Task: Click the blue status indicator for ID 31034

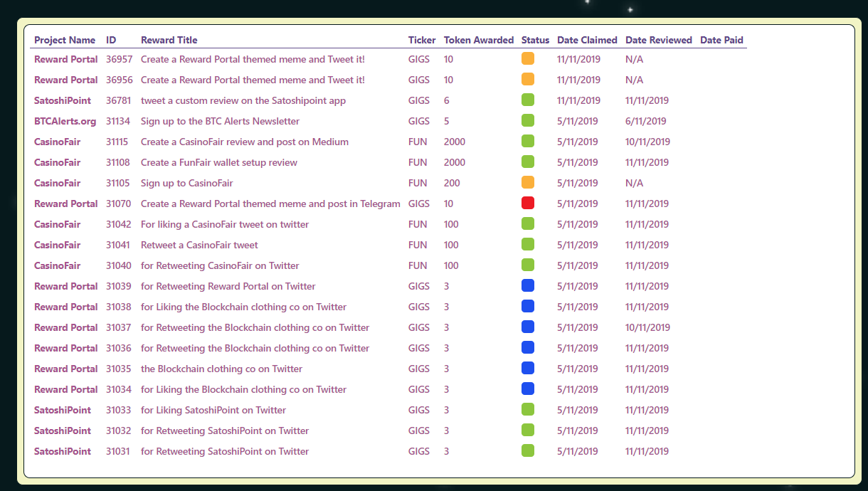Action: pos(528,389)
